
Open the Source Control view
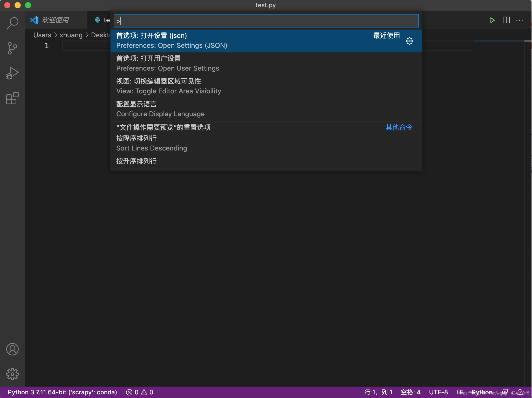pos(12,48)
